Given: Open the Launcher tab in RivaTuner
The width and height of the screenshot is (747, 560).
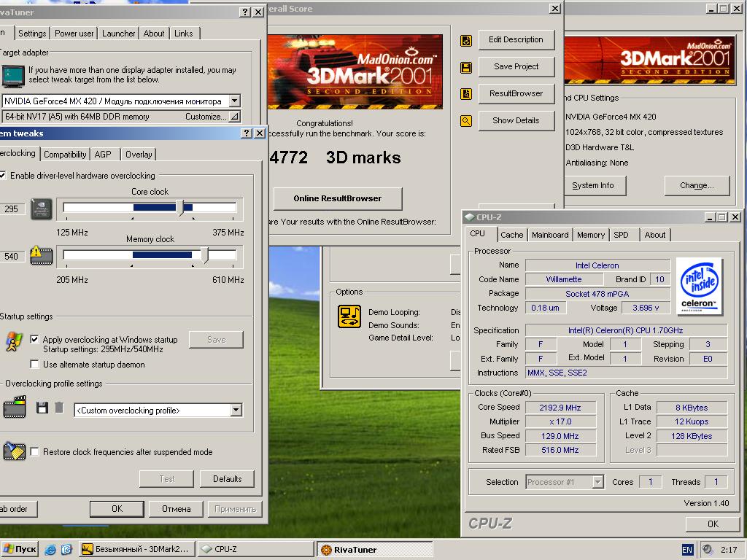Looking at the screenshot, I should click(118, 34).
